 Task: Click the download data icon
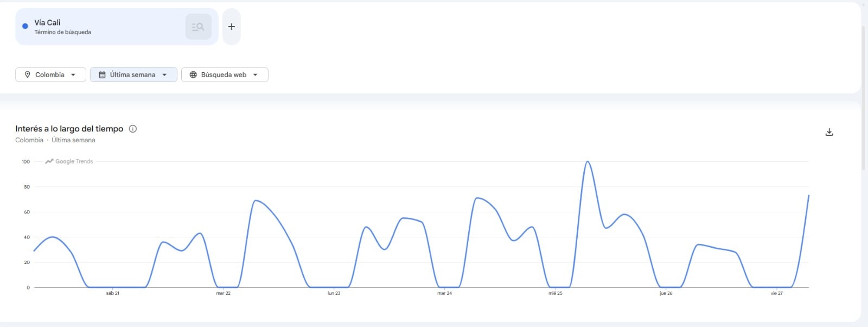829,131
